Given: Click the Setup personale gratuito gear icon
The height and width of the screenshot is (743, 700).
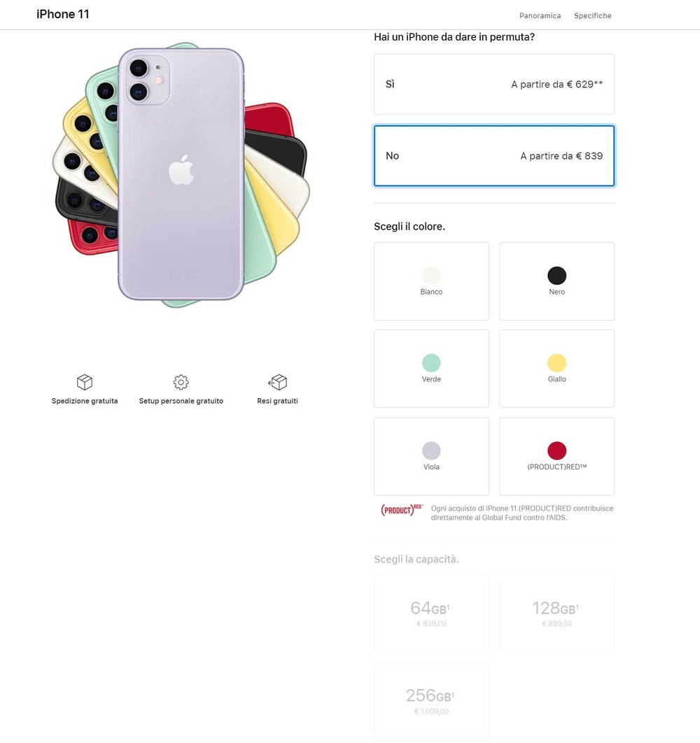Looking at the screenshot, I should [x=181, y=382].
